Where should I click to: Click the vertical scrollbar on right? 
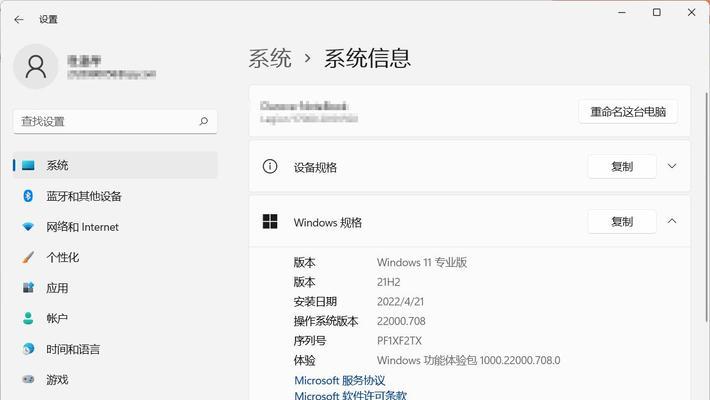pos(707,205)
